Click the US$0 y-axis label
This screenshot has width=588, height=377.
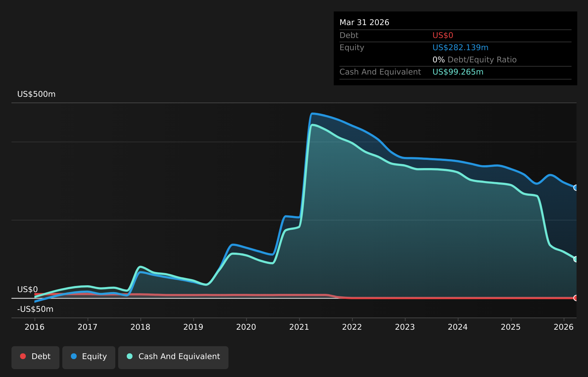tap(28, 290)
